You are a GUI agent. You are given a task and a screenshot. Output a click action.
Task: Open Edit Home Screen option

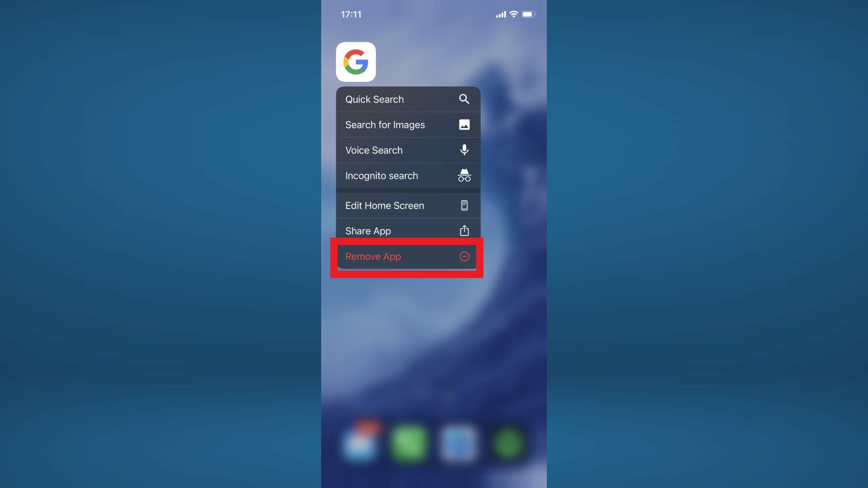(408, 206)
